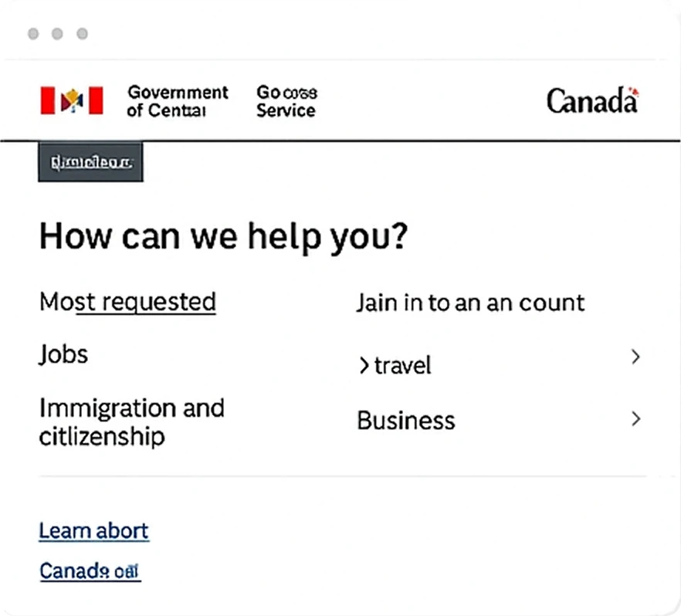Open the Canada.ca link

pos(90,570)
